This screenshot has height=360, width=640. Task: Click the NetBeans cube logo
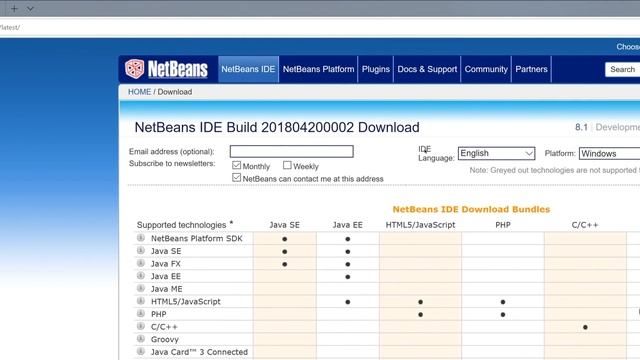click(135, 69)
